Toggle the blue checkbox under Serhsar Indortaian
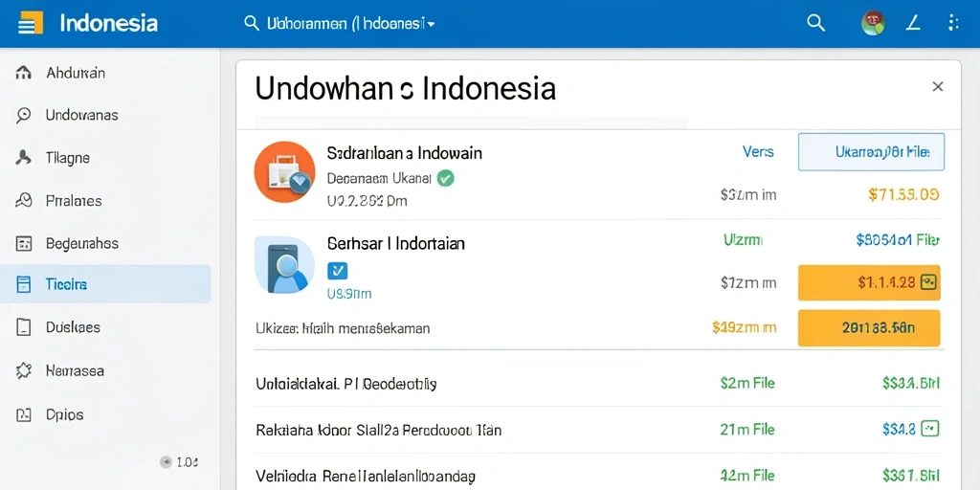Image resolution: width=980 pixels, height=490 pixels. (x=338, y=270)
